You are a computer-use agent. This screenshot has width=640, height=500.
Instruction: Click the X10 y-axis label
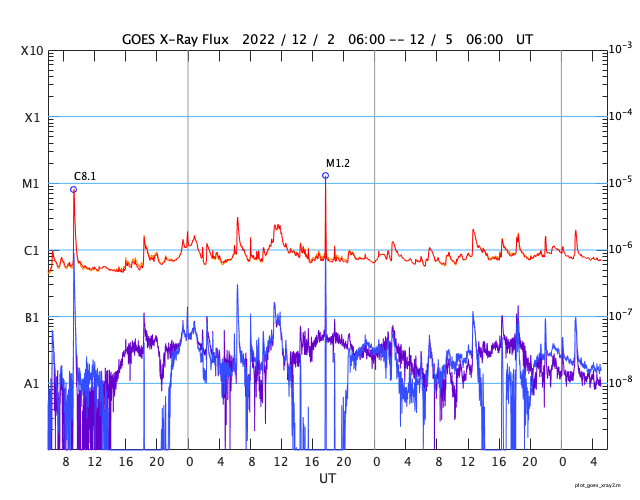(x=32, y=51)
